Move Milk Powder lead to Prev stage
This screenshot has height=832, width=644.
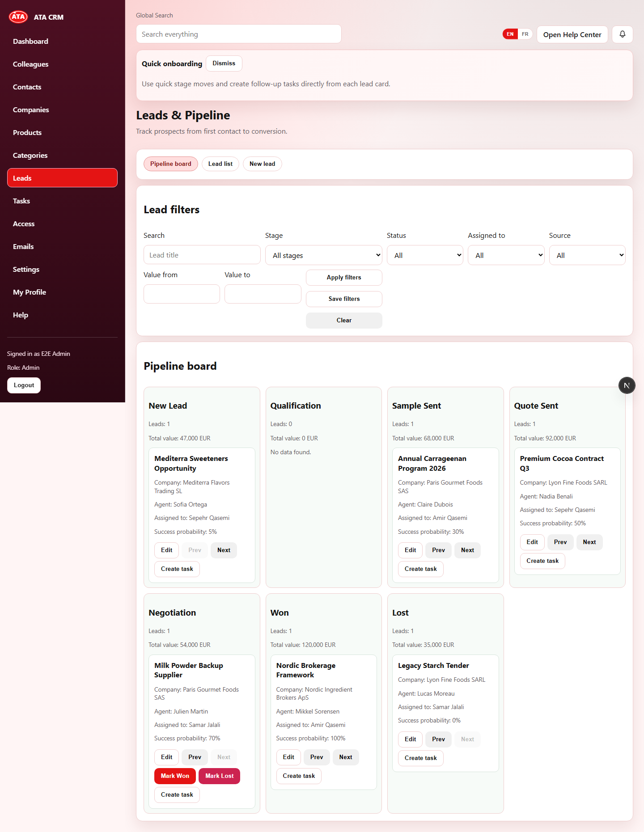tap(195, 757)
